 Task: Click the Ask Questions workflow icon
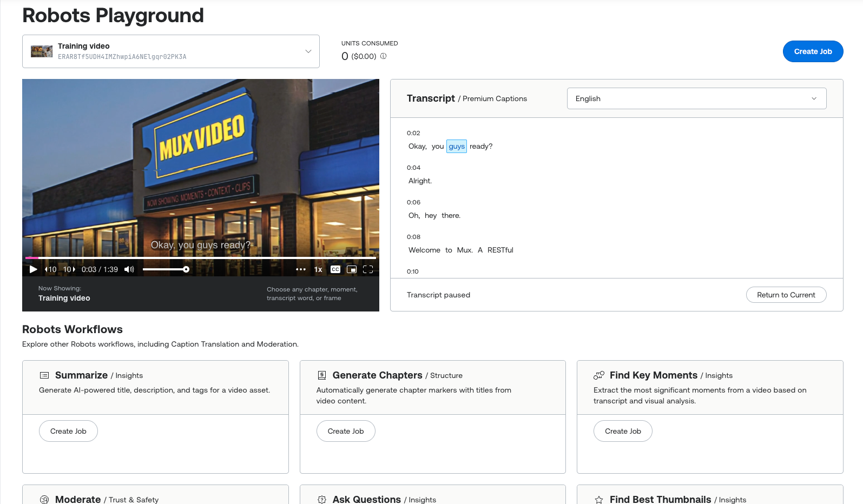322,500
